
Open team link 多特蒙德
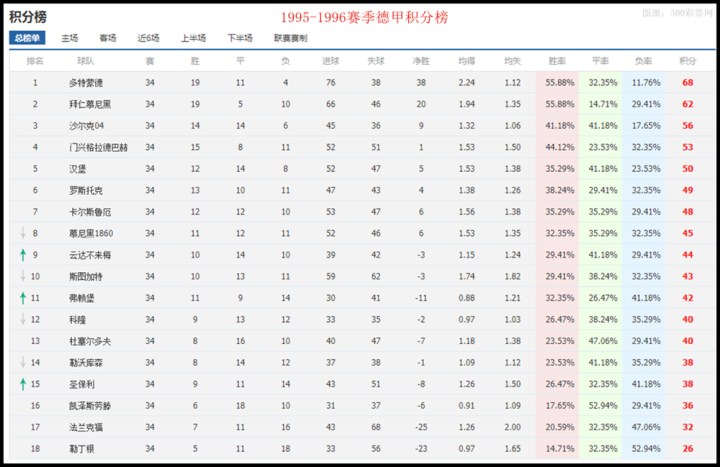click(83, 83)
